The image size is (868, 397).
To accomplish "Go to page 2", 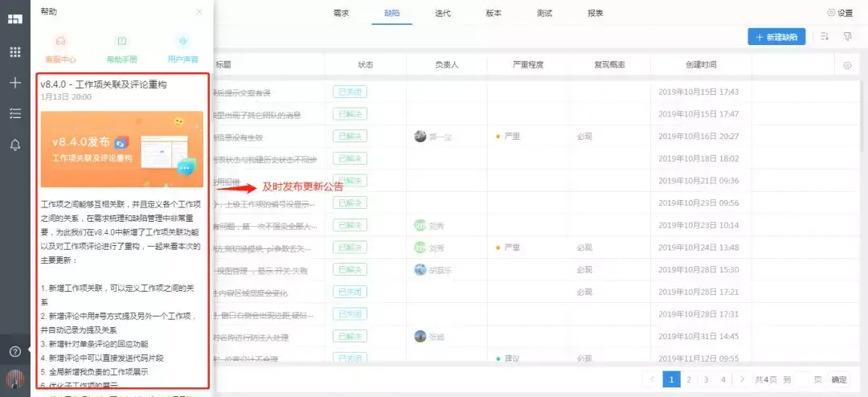I will click(x=689, y=379).
